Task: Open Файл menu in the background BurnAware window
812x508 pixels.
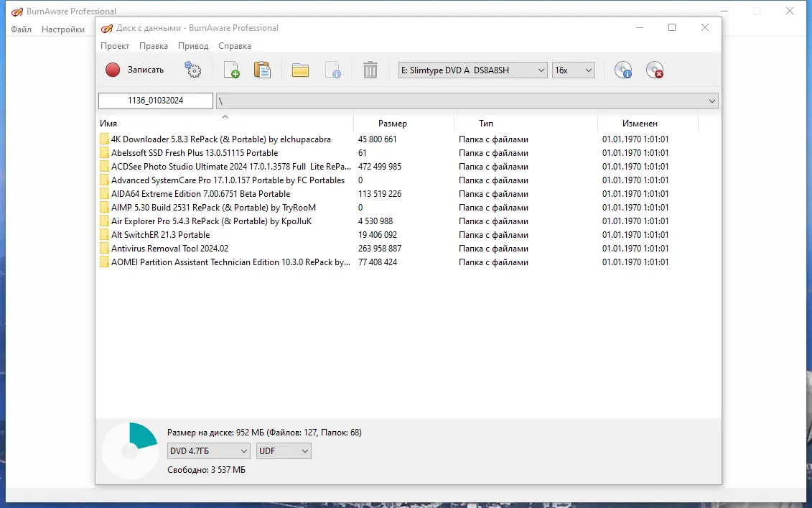Action: click(x=22, y=29)
